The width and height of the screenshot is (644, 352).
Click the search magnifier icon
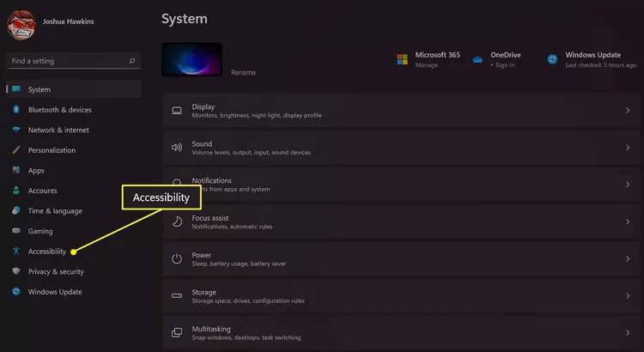click(x=132, y=61)
